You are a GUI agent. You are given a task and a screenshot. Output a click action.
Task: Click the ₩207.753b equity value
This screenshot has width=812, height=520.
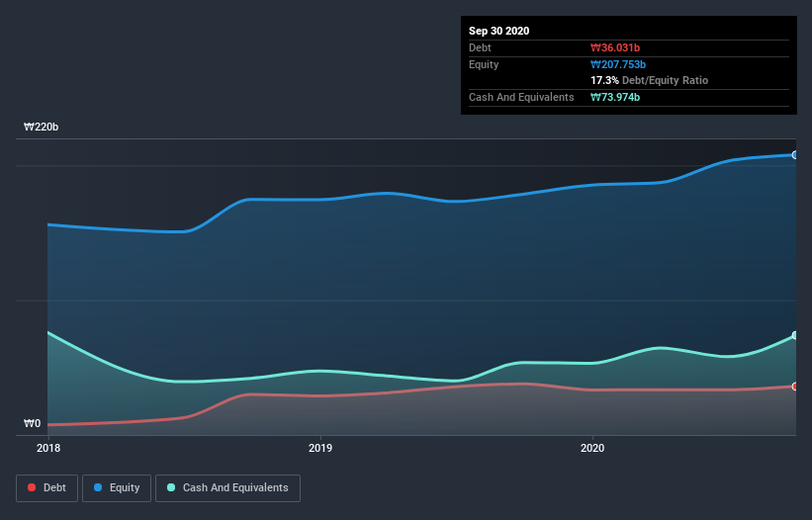[x=618, y=64]
